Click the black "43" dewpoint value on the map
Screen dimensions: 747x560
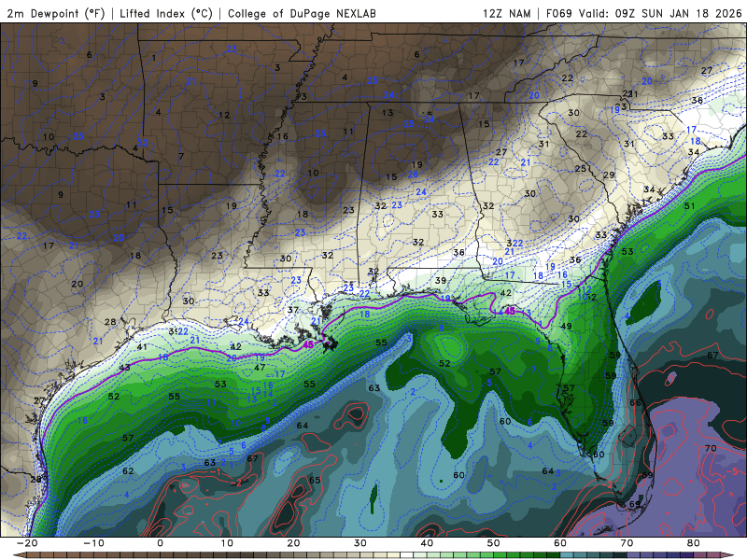[124, 367]
